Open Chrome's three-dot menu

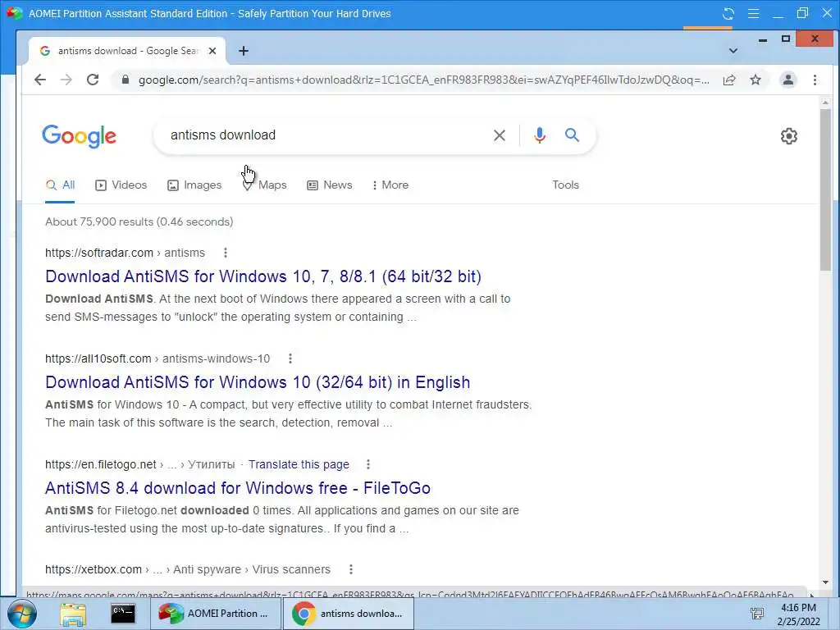click(815, 80)
